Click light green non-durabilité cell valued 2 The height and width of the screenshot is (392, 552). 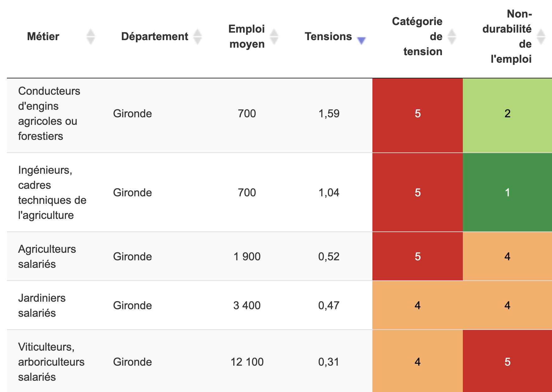[x=507, y=114]
